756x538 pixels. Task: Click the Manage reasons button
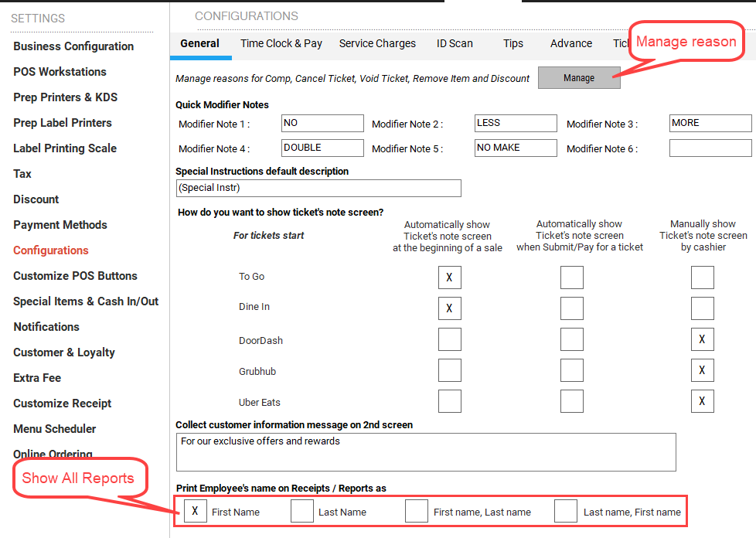click(x=579, y=77)
